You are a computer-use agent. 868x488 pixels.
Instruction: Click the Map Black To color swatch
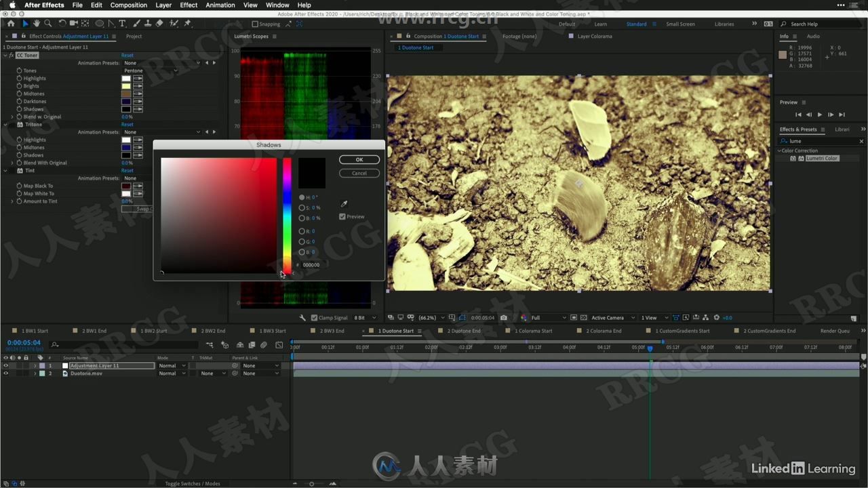(x=126, y=186)
